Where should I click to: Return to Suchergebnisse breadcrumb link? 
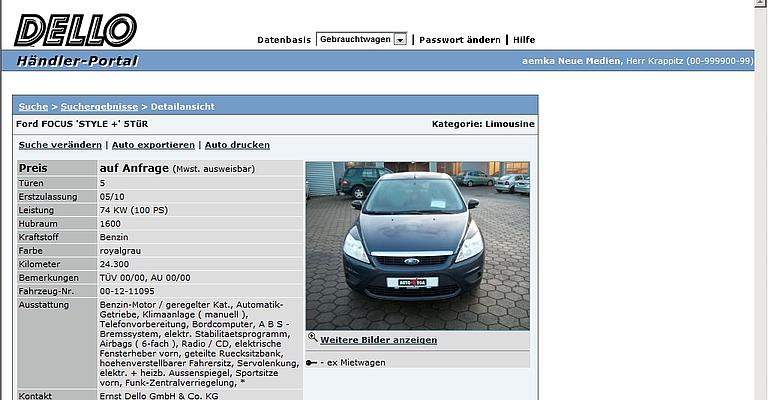[99, 106]
